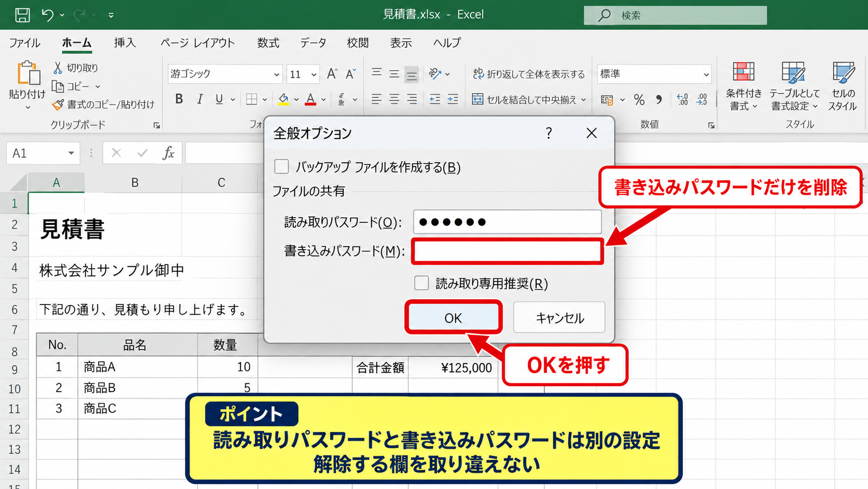Click the Cancel button in dialog

pyautogui.click(x=559, y=318)
